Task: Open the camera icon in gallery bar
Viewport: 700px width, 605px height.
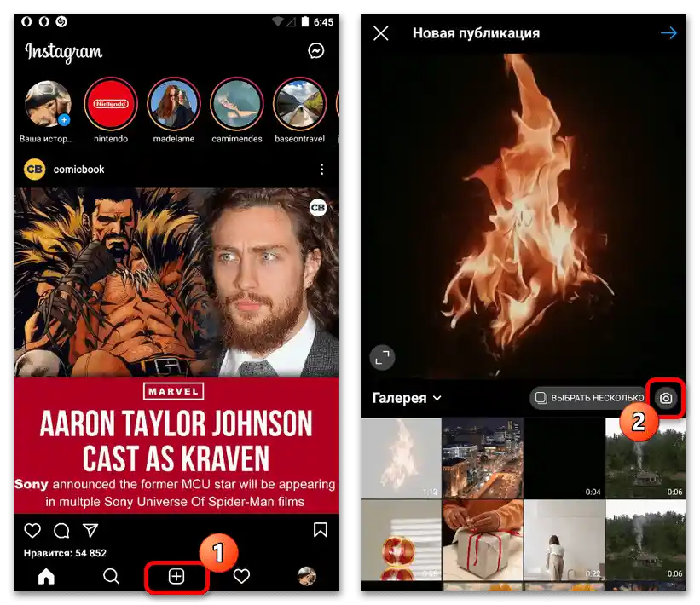Action: (x=666, y=398)
